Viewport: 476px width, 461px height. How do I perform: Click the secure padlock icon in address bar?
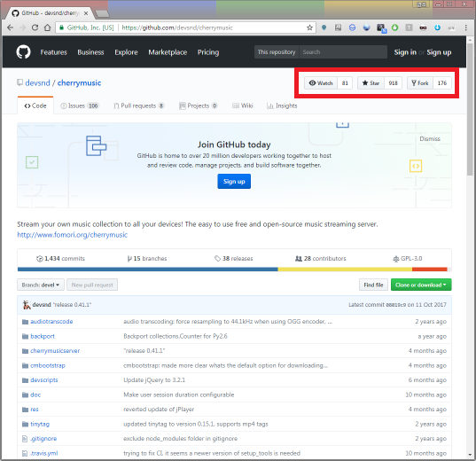[61, 27]
